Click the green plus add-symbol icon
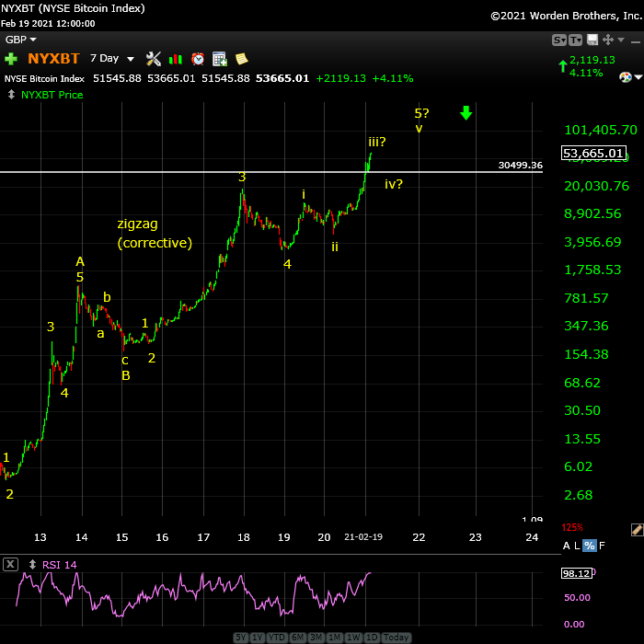644x644 pixels. pos(11,59)
